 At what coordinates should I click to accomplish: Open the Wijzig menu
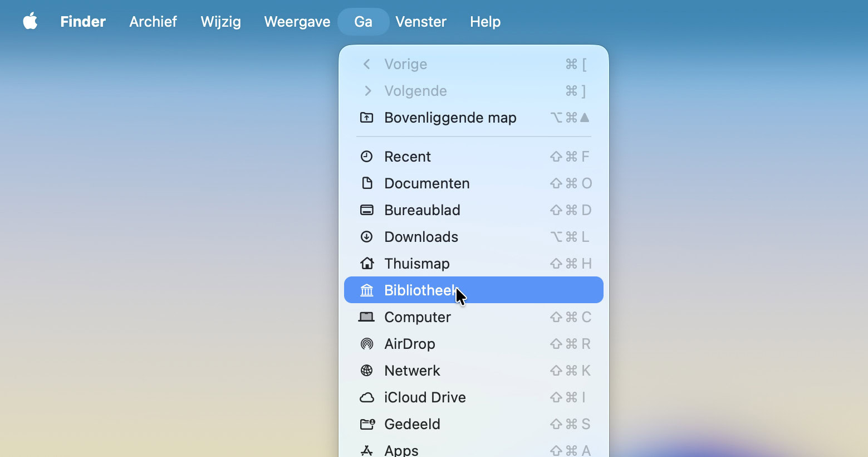click(220, 22)
